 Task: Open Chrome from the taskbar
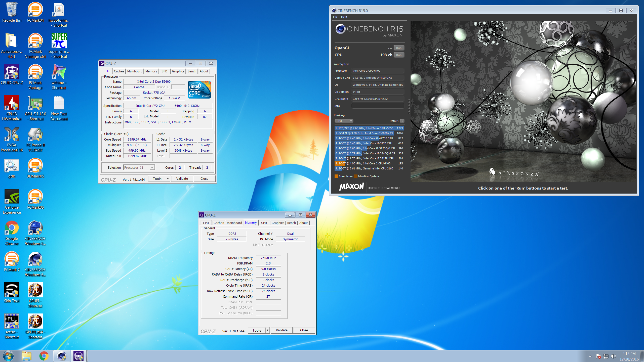pos(44,356)
